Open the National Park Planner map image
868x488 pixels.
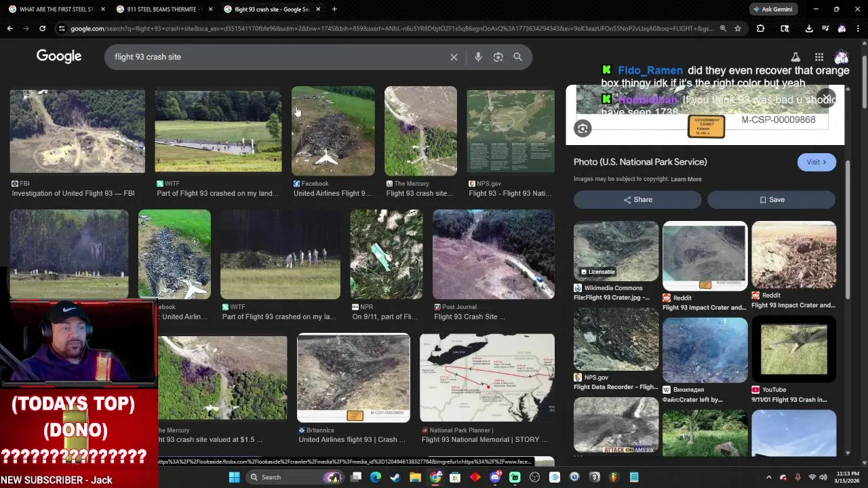pos(487,378)
